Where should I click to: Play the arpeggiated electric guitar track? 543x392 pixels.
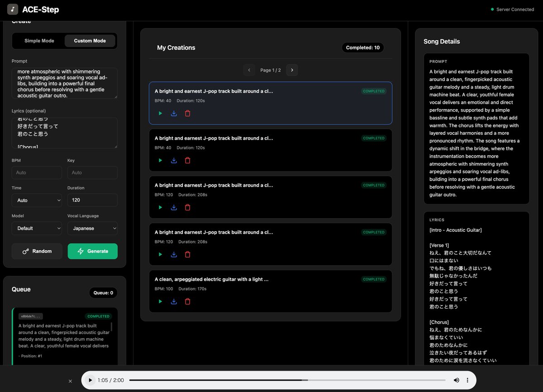[x=160, y=301]
